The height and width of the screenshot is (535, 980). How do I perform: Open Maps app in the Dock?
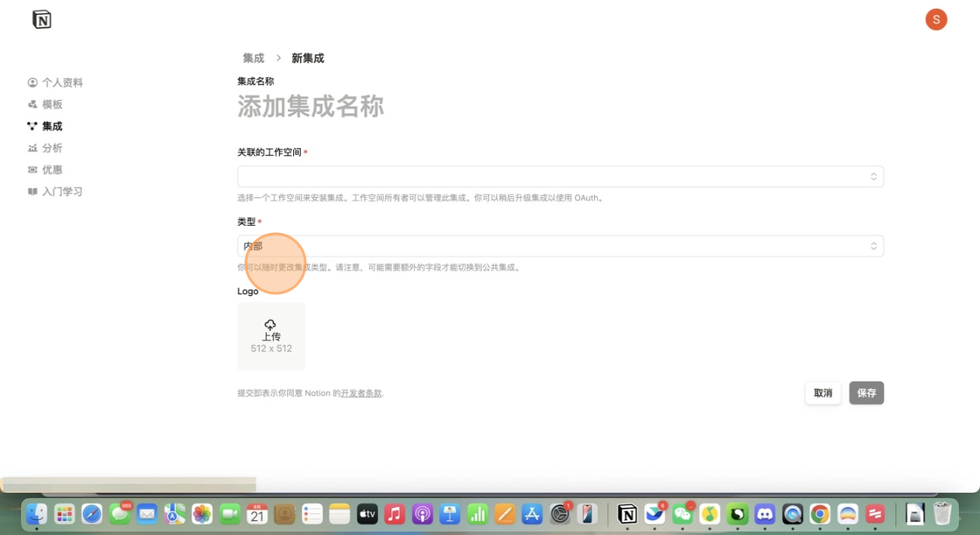174,514
